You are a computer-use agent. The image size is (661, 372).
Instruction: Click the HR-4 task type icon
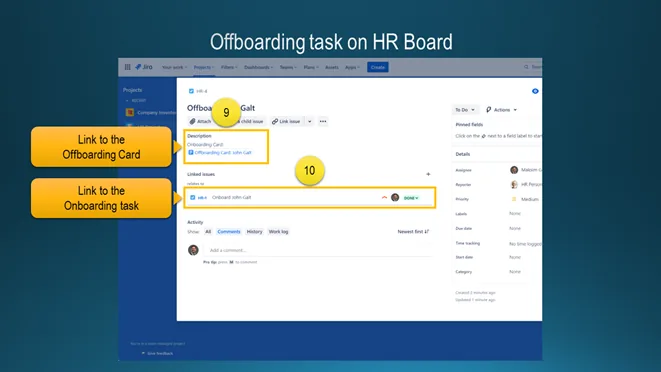(x=191, y=91)
